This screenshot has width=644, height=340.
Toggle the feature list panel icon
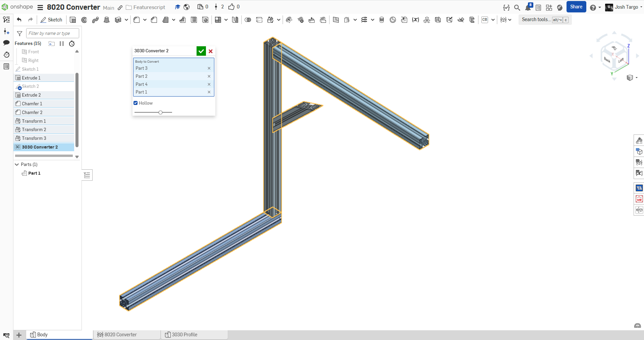87,175
